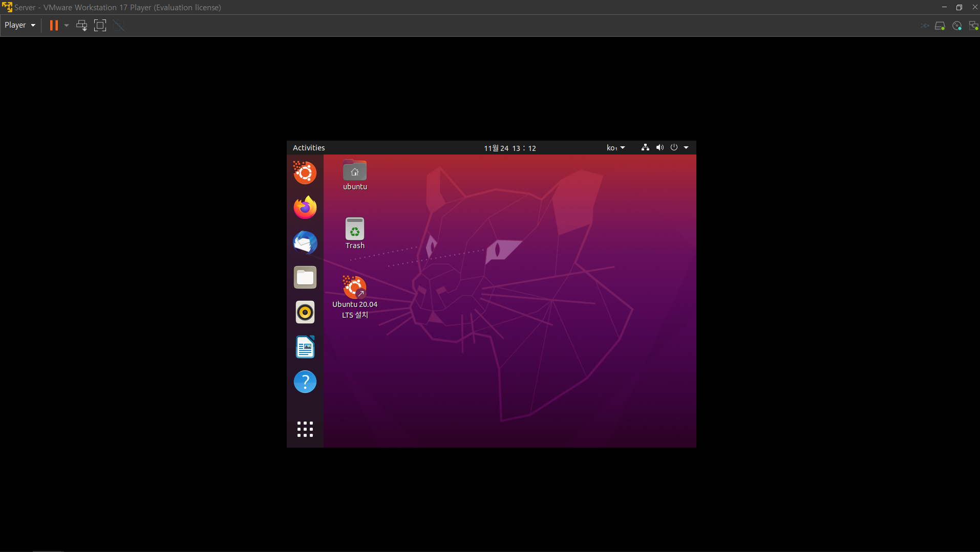Open Help from the dock
Screen dimensions: 980x552
coord(305,382)
